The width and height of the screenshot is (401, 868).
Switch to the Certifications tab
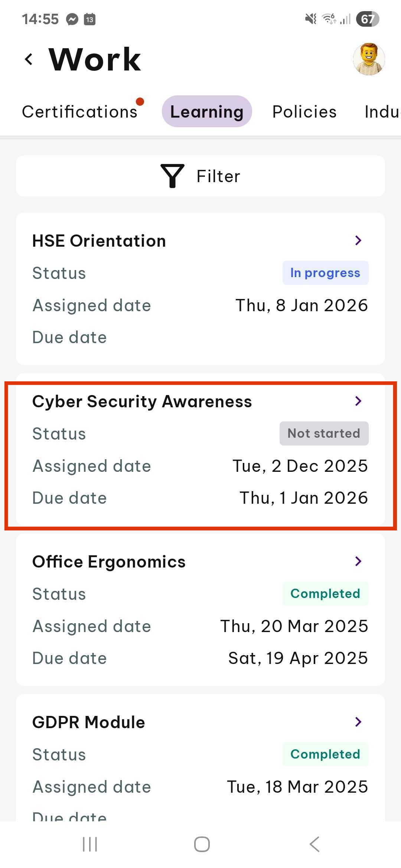(80, 112)
